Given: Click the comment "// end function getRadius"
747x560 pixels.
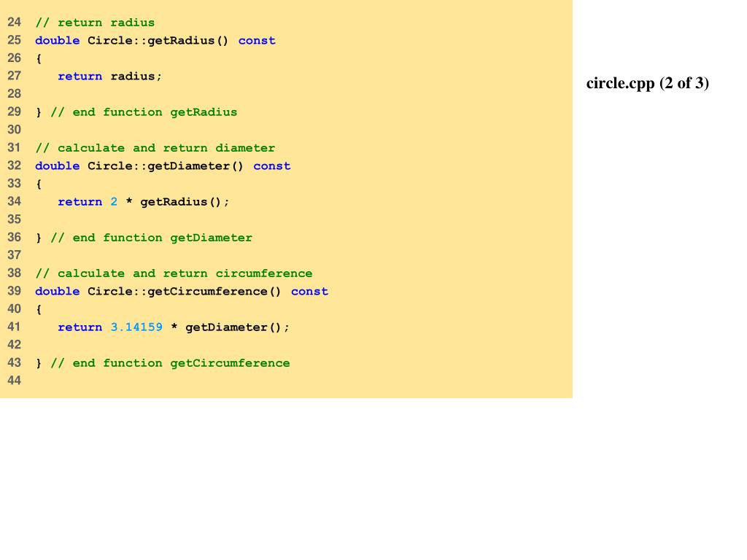Looking at the screenshot, I should coord(144,112).
